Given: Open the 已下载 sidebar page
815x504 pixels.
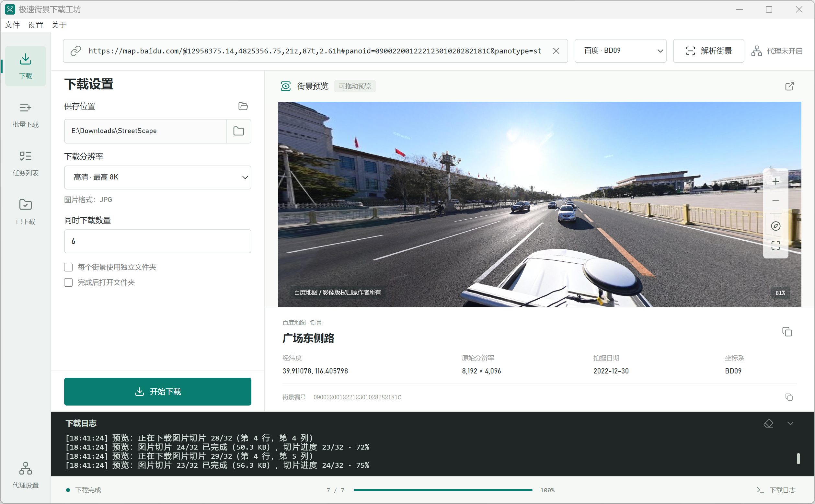Looking at the screenshot, I should pos(25,212).
